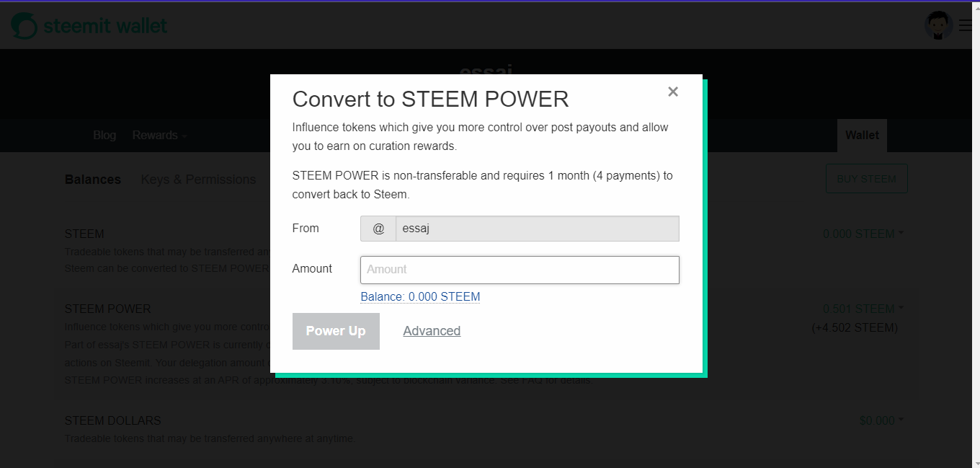Open the Blog tab
The image size is (980, 468).
pos(104,136)
